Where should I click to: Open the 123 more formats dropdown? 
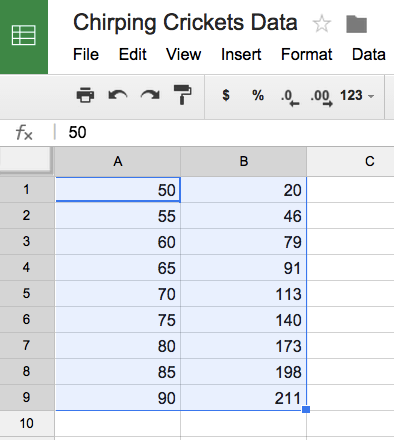(x=357, y=96)
